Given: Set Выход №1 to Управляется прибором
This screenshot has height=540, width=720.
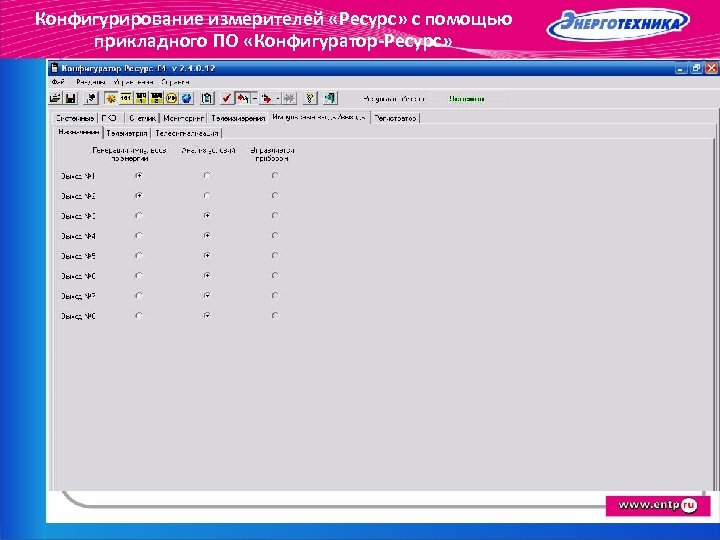Looking at the screenshot, I should coord(275,175).
